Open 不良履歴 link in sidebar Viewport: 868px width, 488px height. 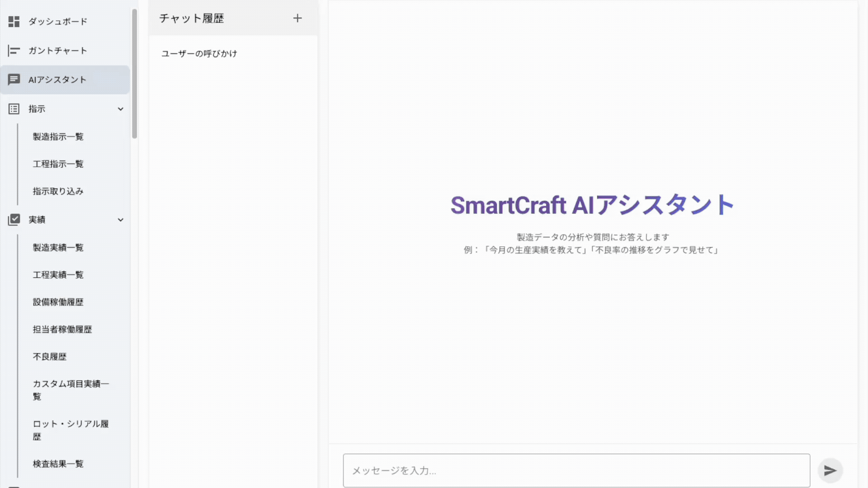coord(50,357)
